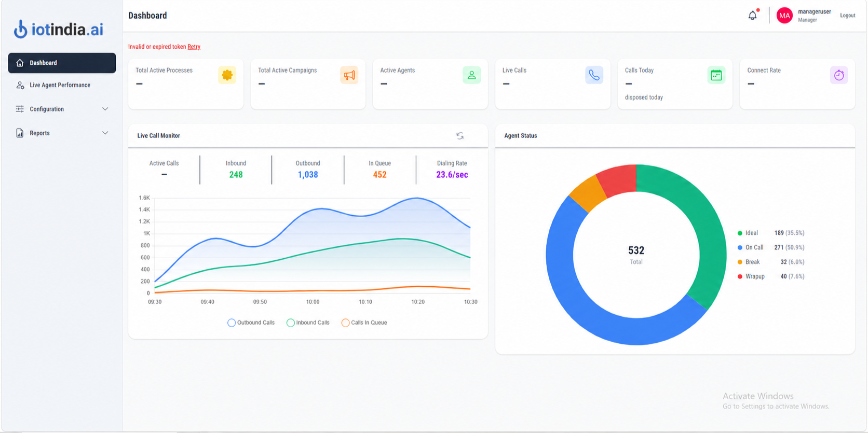Click the Live Agent Performance sidebar icon
Viewport: 868px width, 433px height.
[20, 85]
